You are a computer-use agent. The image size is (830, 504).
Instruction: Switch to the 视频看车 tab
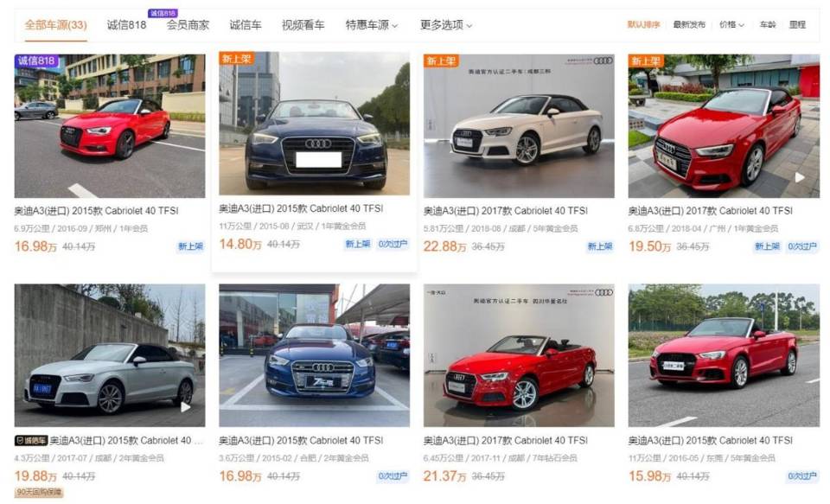pos(303,25)
